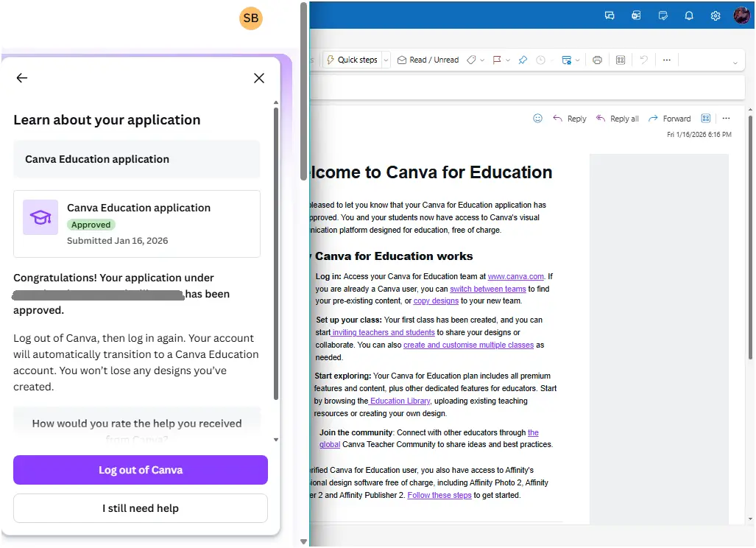This screenshot has height=548, width=756.
Task: Click the graduation cap application icon
Action: tap(40, 217)
